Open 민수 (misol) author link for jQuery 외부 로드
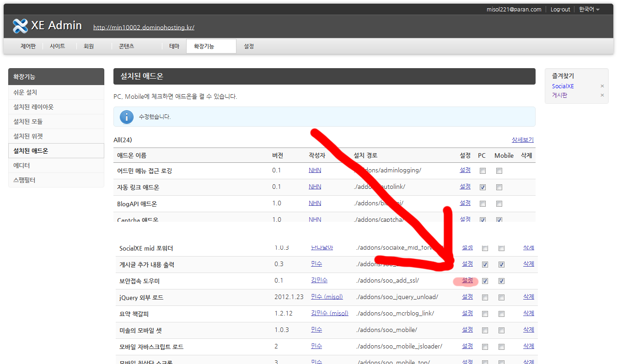Image resolution: width=617 pixels, height=364 pixels. click(327, 297)
